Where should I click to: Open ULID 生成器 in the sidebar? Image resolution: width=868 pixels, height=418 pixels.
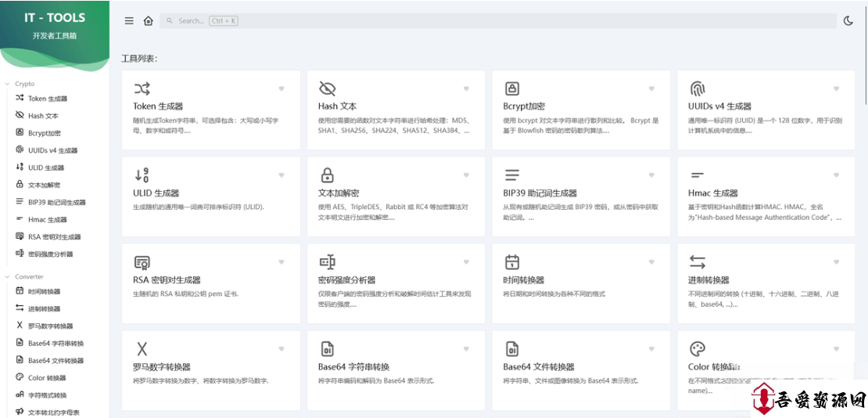click(46, 168)
